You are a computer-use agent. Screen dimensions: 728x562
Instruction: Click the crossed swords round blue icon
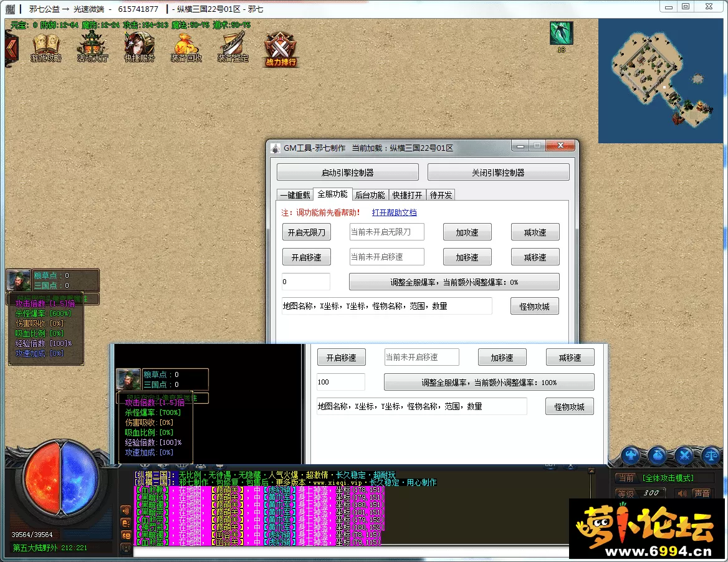pyautogui.click(x=684, y=455)
